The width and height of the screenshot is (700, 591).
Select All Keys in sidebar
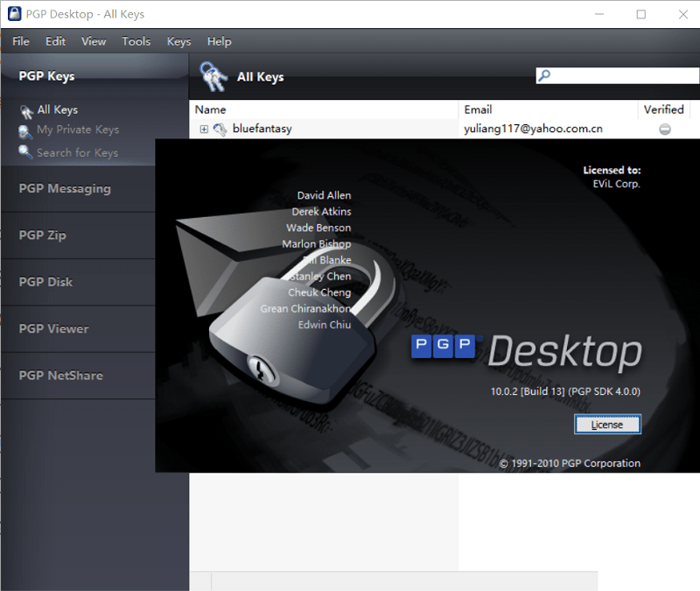coord(58,110)
